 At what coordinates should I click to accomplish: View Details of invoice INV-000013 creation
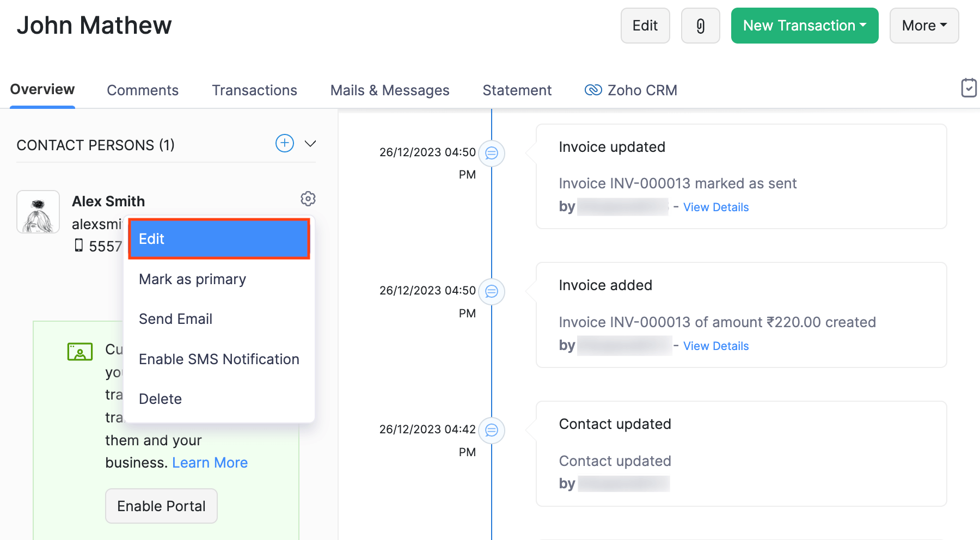715,346
